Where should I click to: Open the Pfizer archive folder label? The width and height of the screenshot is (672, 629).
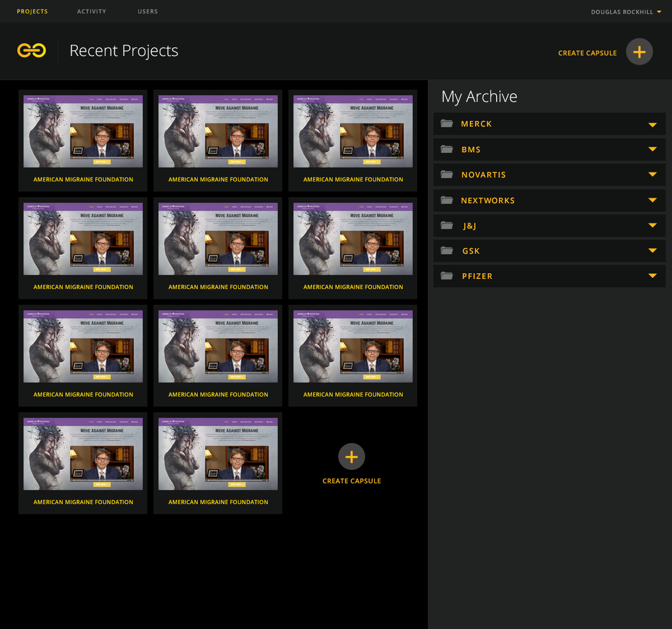click(x=477, y=276)
